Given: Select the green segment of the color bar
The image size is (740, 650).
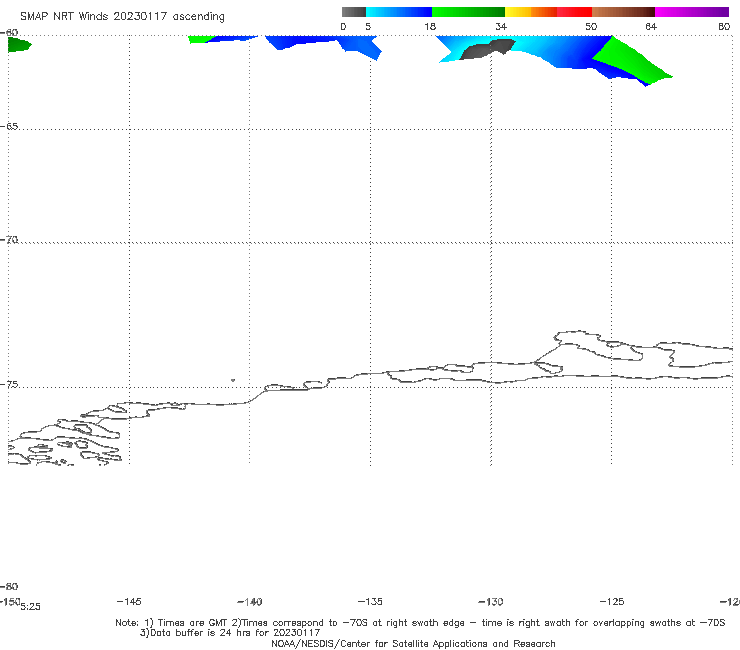Looking at the screenshot, I should coord(468,12).
